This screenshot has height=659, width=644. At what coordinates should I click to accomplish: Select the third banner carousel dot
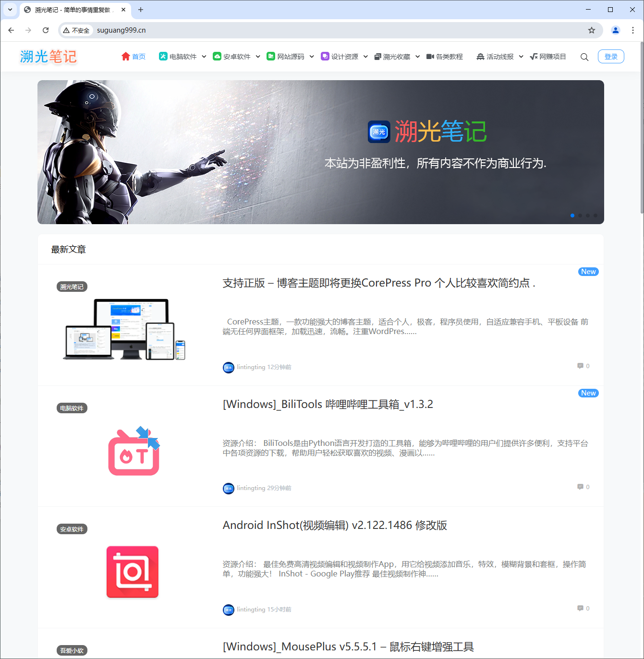coord(588,216)
